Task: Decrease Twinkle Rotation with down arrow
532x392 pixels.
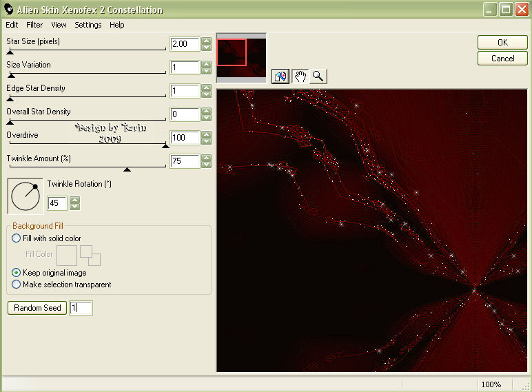Action: pyautogui.click(x=75, y=207)
